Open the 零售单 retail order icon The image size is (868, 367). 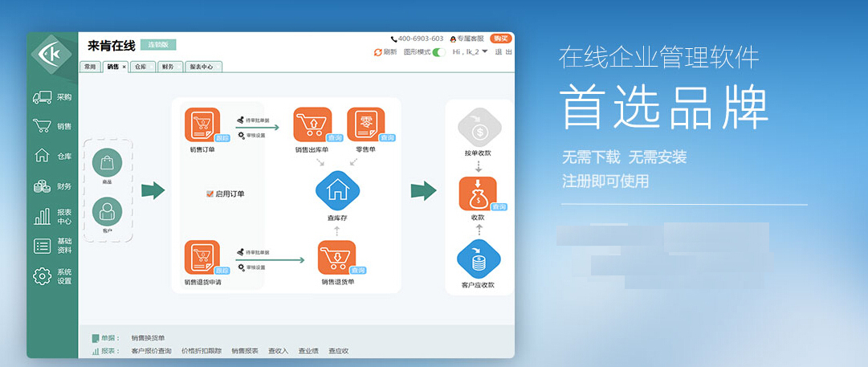click(x=366, y=125)
